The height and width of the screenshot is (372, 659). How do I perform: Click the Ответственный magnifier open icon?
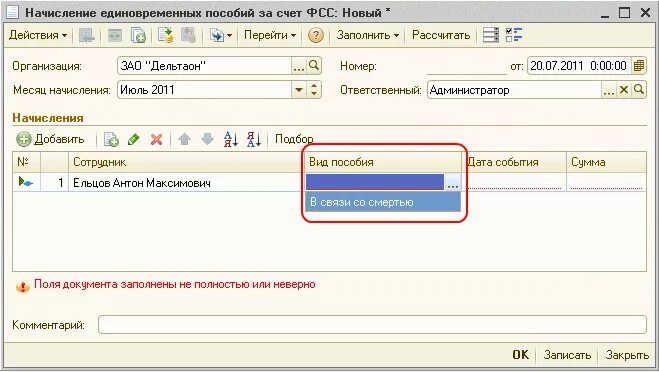click(x=639, y=90)
